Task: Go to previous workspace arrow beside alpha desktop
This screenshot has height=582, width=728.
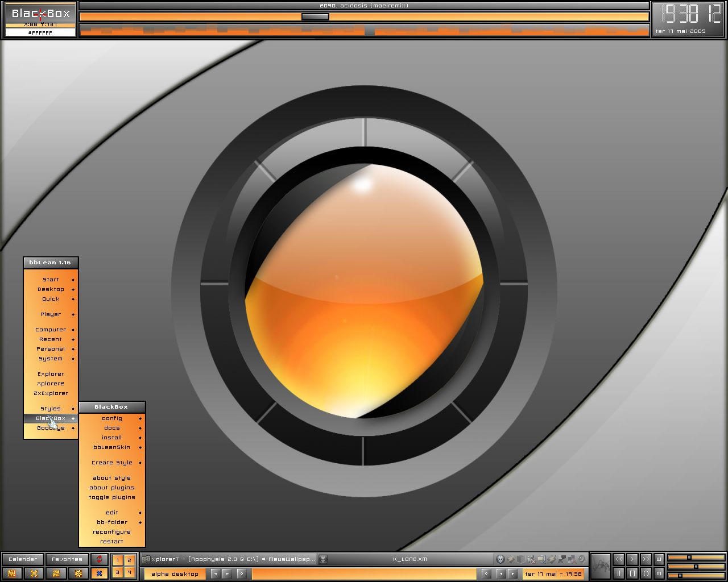Action: click(215, 573)
